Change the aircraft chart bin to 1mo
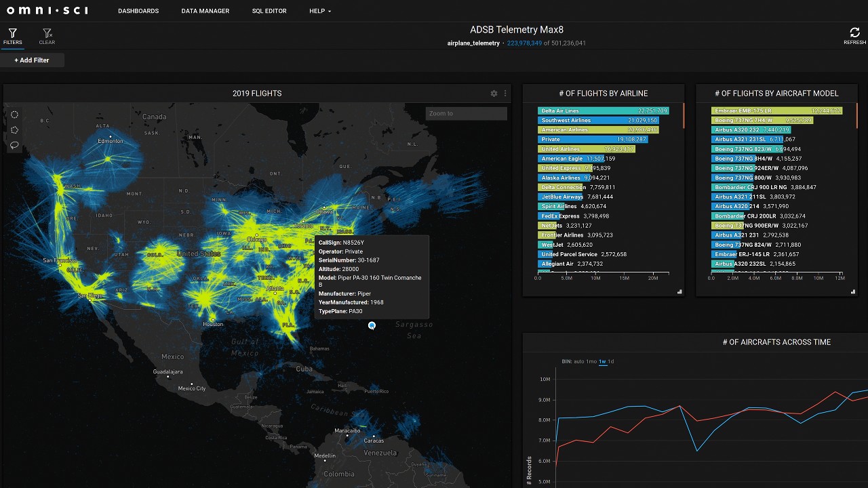This screenshot has width=868, height=488. (x=591, y=361)
